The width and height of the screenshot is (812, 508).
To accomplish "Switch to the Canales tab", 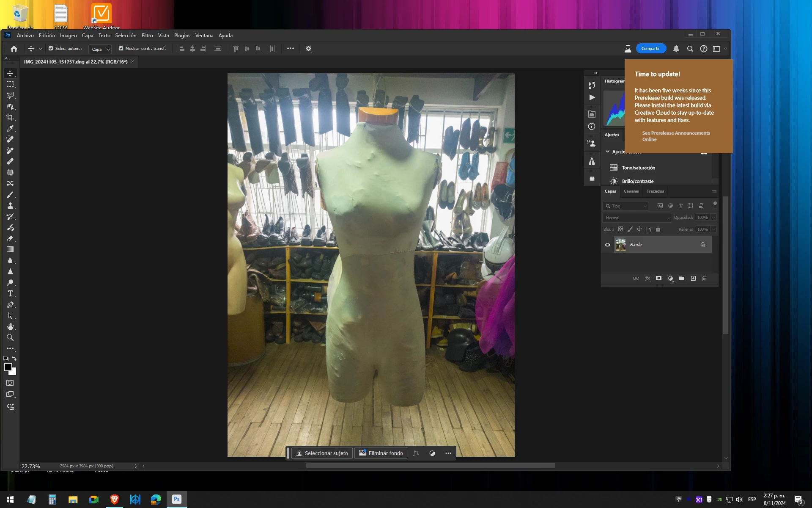I will coord(631,191).
